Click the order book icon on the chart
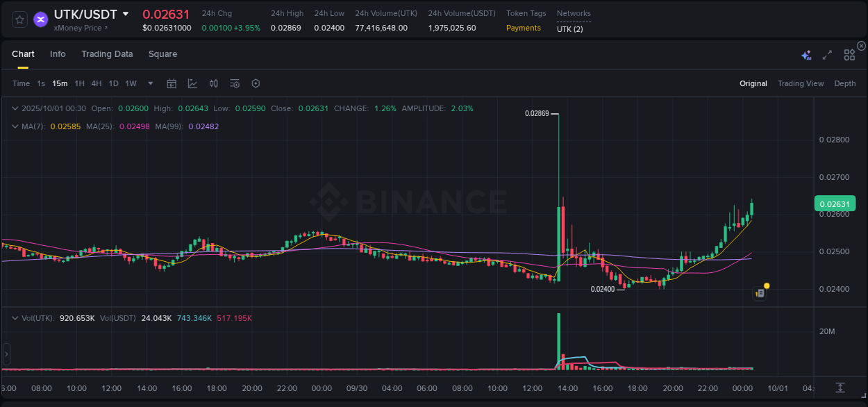Image resolution: width=868 pixels, height=407 pixels. (x=759, y=292)
